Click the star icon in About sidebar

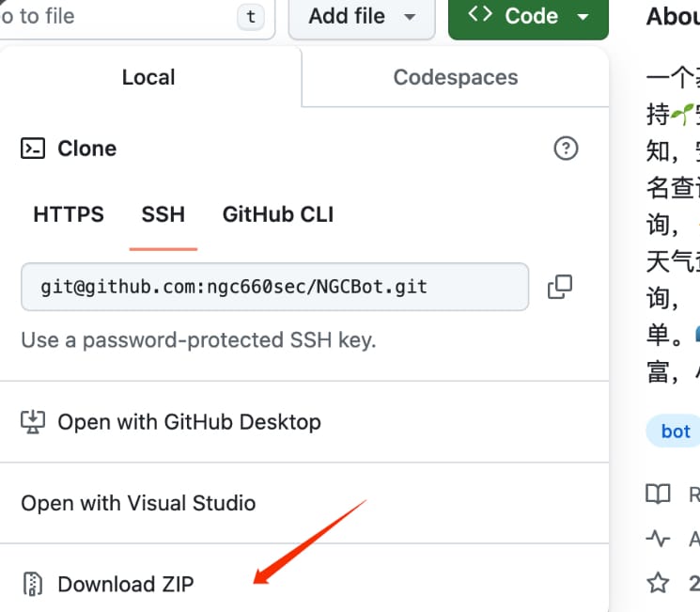coord(658,583)
